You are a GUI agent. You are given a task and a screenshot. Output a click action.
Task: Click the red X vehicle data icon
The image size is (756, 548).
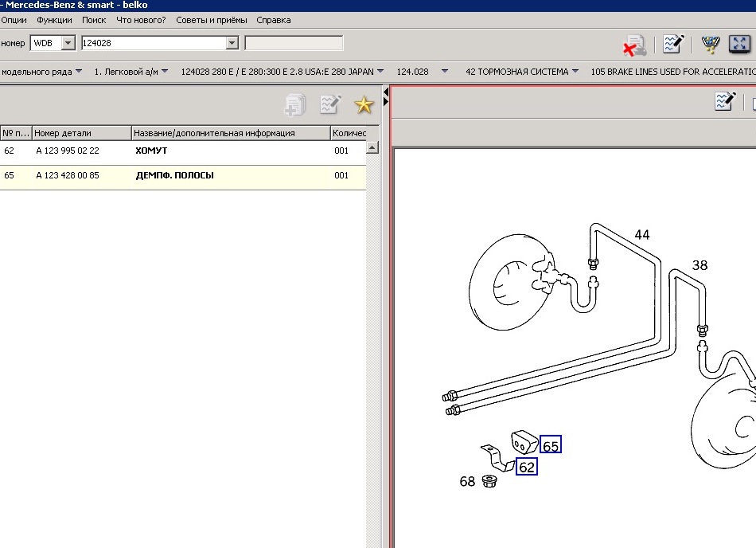[x=634, y=45]
